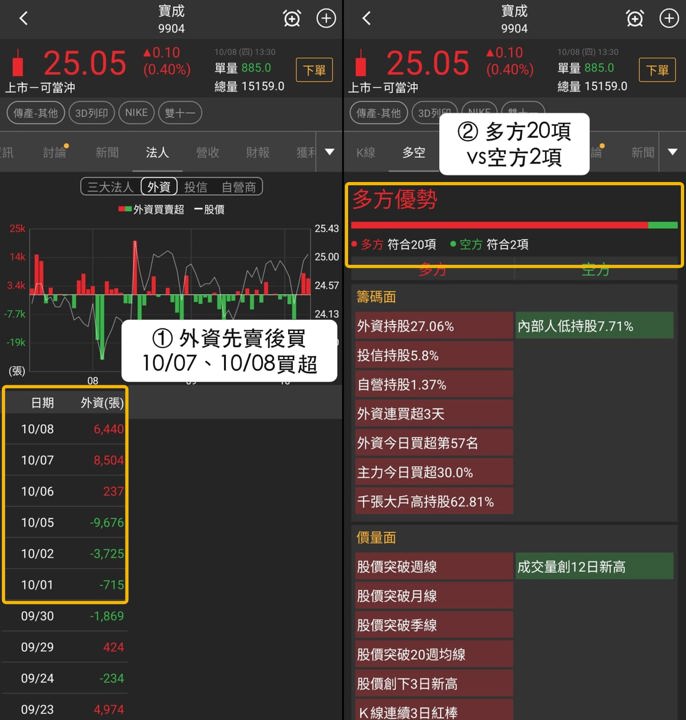Tap 內部人低持股7.71% bearish item

click(x=595, y=326)
